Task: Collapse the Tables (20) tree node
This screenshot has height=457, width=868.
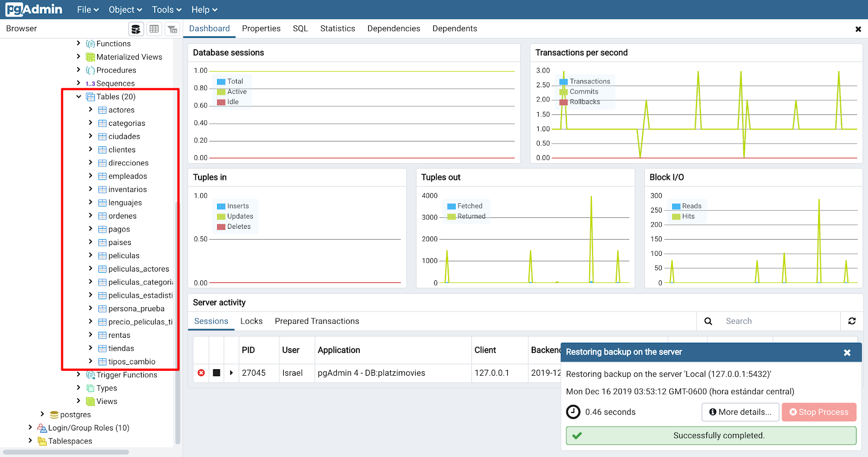Action: [79, 96]
